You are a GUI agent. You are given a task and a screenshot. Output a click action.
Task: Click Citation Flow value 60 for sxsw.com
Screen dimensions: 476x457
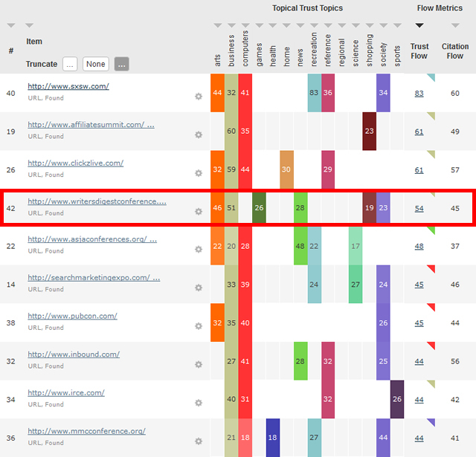click(455, 94)
